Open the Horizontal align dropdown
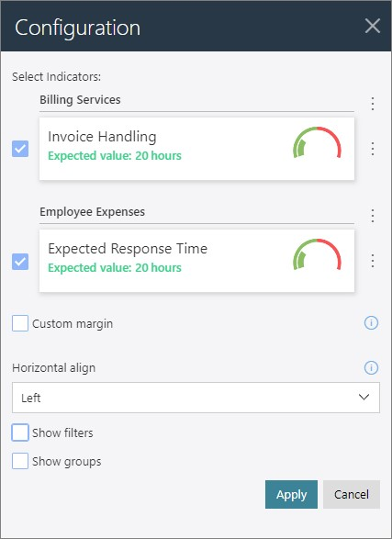Viewport: 392px width, 539px height. pos(196,398)
